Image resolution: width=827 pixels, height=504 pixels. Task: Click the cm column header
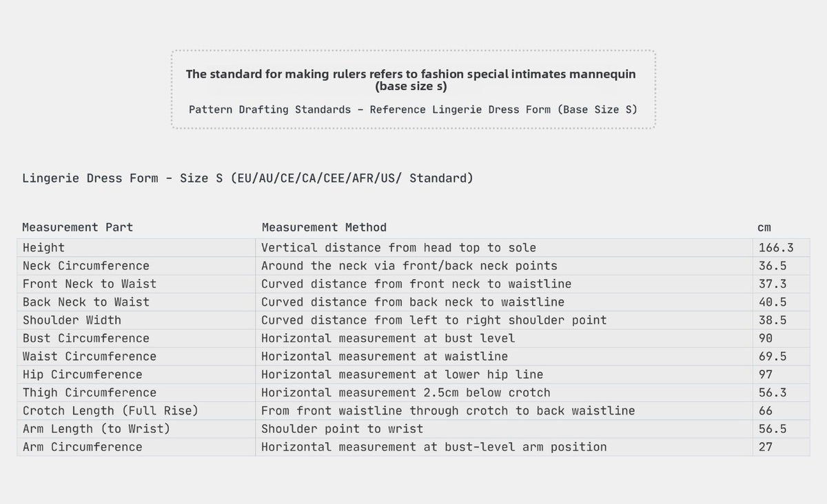click(764, 228)
